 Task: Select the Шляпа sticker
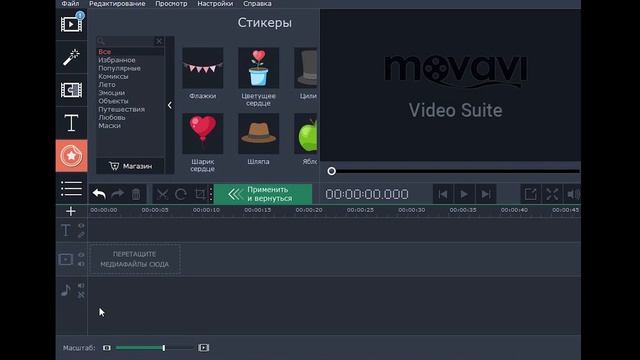[x=258, y=134]
